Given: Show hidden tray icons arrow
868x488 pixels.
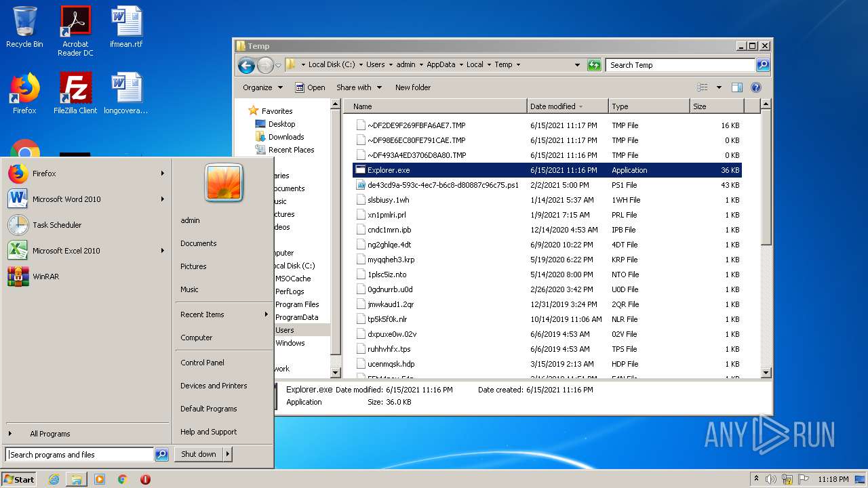Looking at the screenshot, I should (x=756, y=479).
